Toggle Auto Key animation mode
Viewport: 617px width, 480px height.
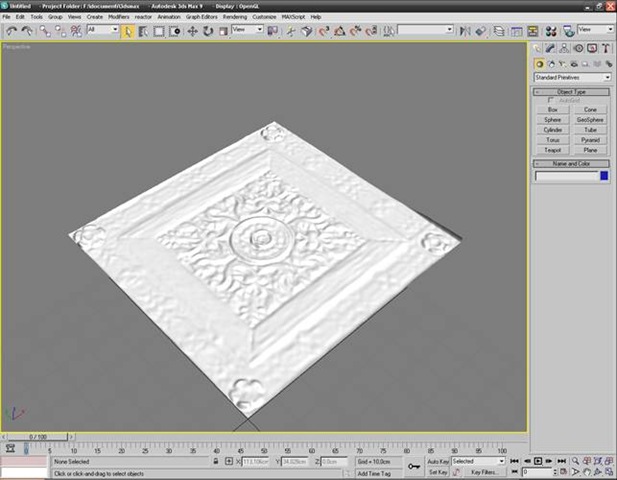coord(438,461)
